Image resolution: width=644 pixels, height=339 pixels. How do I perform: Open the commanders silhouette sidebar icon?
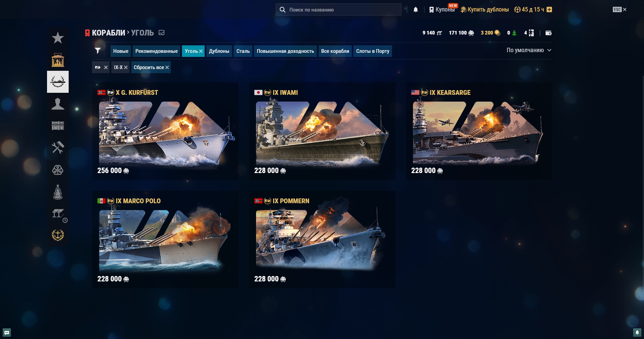[x=58, y=104]
